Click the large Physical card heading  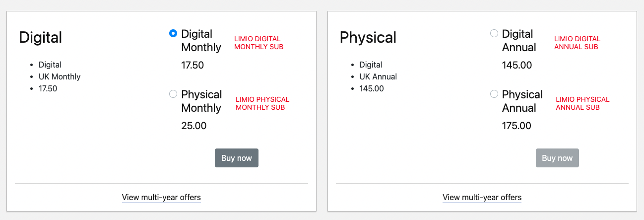pos(368,37)
